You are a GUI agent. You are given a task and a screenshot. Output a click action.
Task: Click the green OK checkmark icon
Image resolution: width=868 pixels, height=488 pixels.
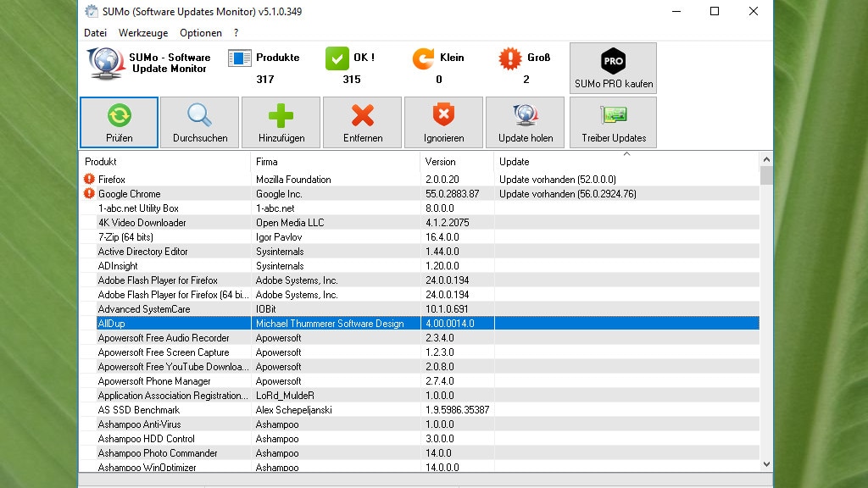(337, 58)
